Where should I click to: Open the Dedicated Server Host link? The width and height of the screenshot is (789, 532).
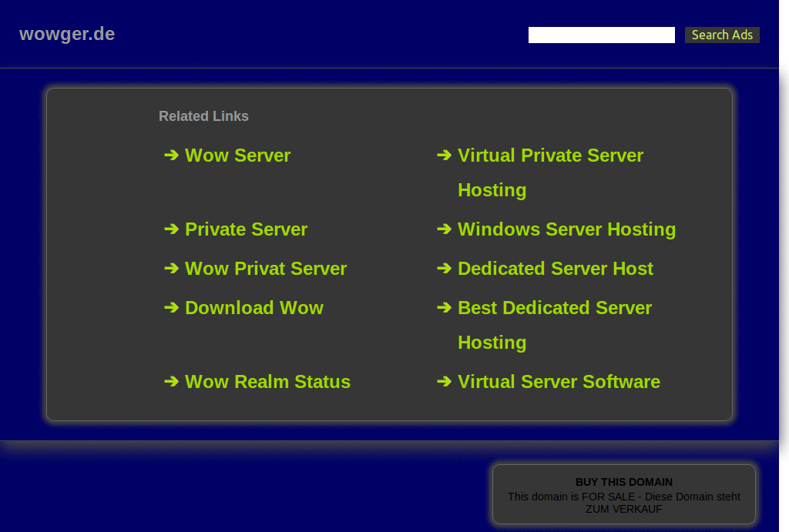click(x=556, y=269)
